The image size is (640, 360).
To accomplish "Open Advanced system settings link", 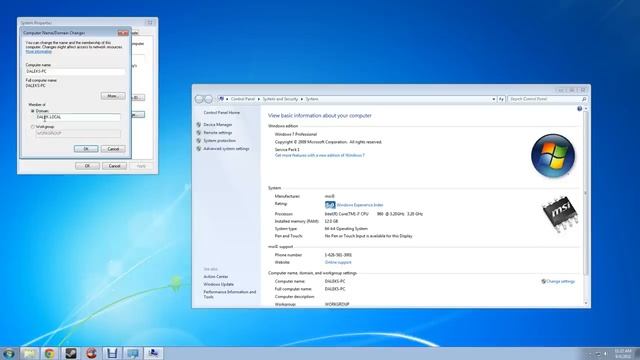I will (x=226, y=149).
